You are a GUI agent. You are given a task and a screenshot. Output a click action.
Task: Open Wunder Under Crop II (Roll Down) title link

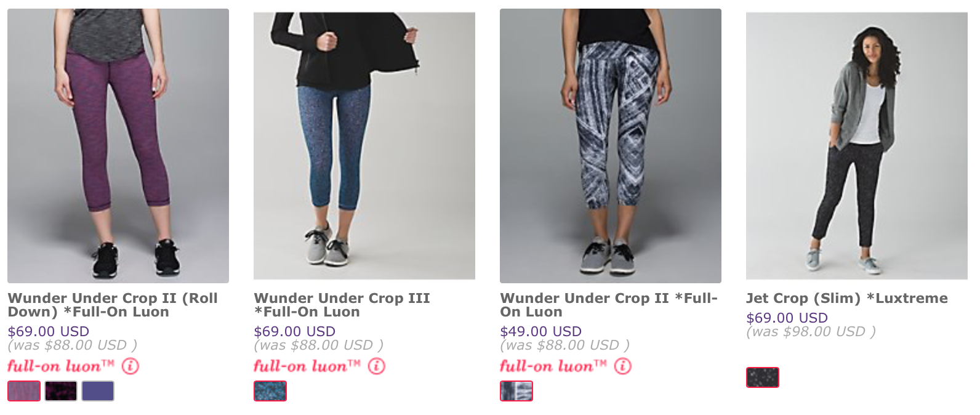pyautogui.click(x=113, y=305)
